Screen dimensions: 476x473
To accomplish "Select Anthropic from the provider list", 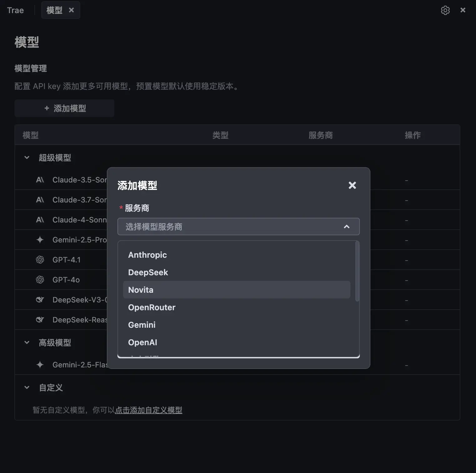I will (x=147, y=255).
